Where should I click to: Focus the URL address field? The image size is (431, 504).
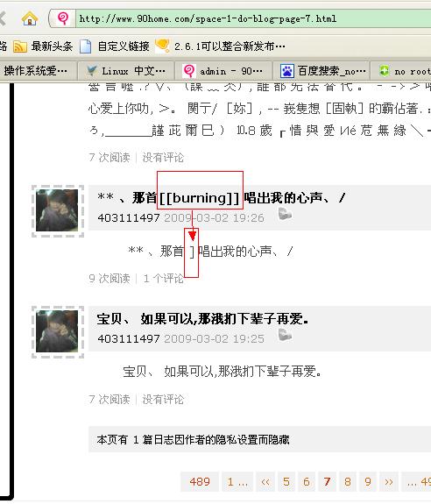(x=253, y=18)
